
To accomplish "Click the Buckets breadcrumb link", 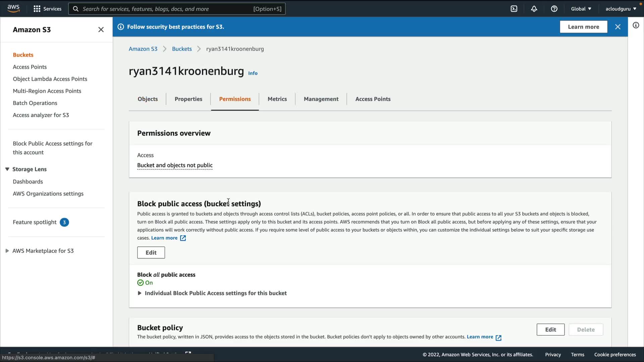I will pyautogui.click(x=182, y=49).
